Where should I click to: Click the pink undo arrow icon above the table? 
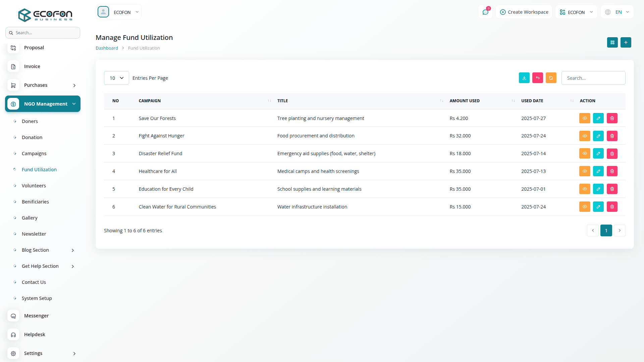point(537,78)
